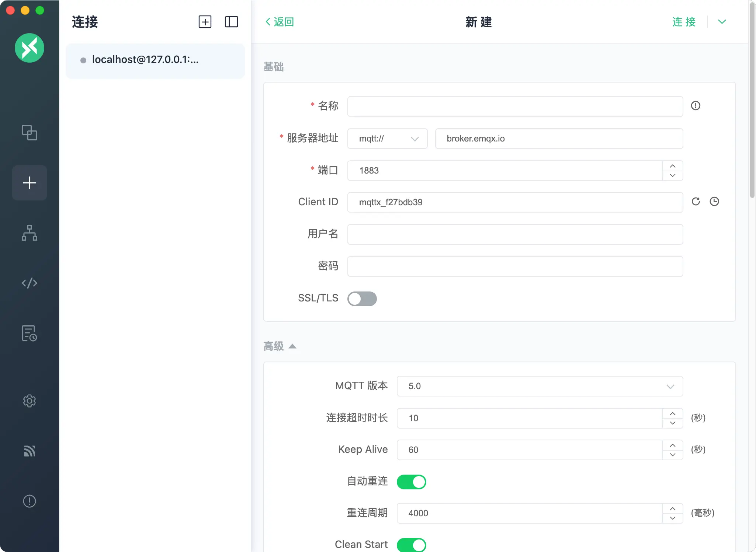The width and height of the screenshot is (756, 552).
Task: Select the New Connection plus icon in sidebar
Action: pyautogui.click(x=30, y=182)
